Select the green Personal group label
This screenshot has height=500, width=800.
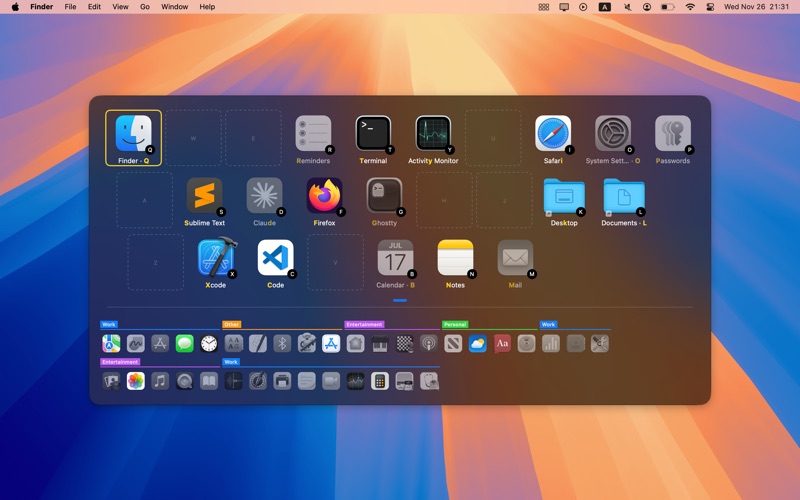pos(455,324)
